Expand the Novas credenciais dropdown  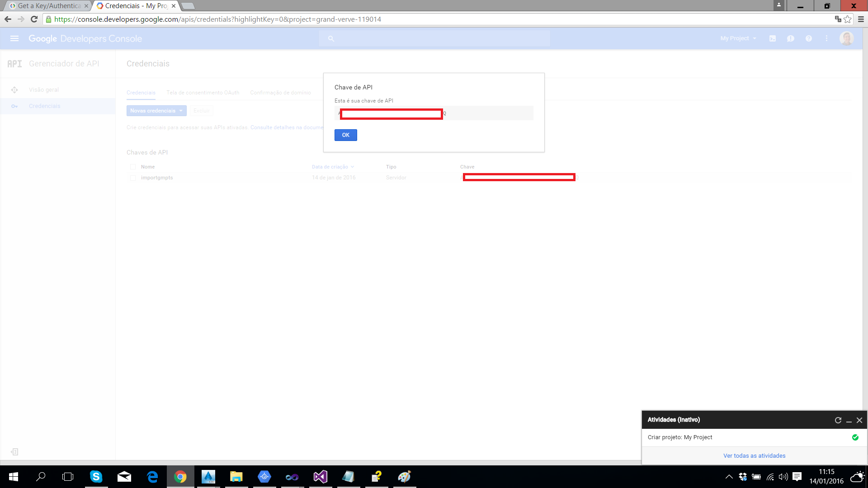[156, 111]
